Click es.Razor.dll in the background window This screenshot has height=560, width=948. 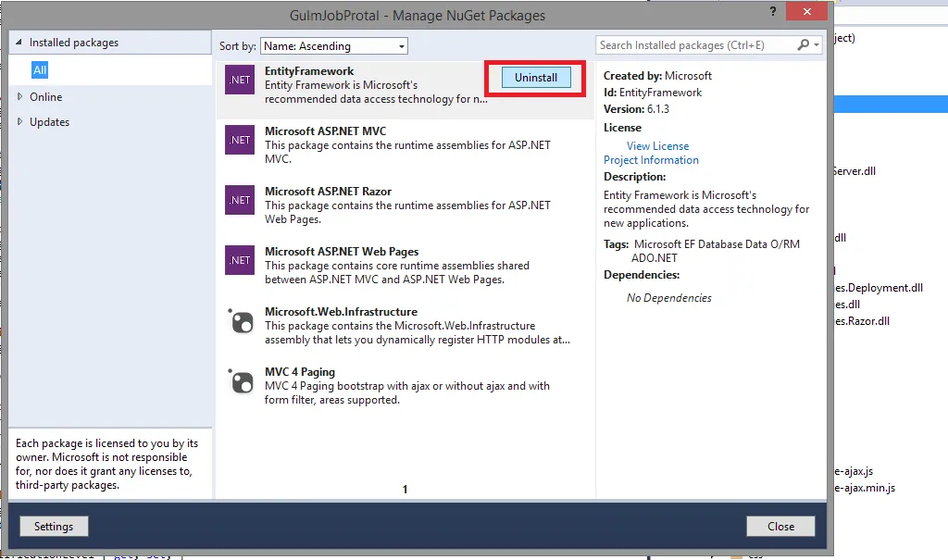point(863,321)
